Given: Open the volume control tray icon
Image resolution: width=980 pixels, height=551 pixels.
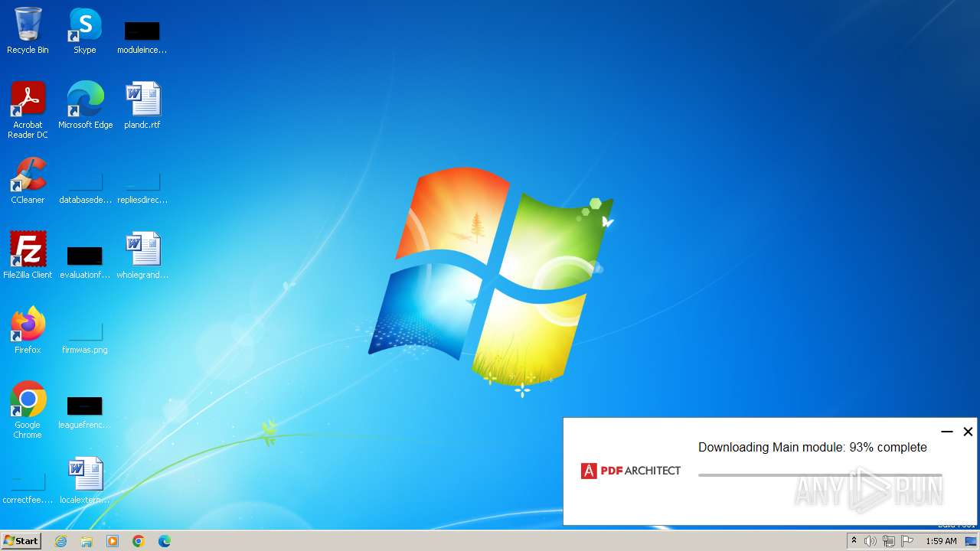Looking at the screenshot, I should point(871,541).
